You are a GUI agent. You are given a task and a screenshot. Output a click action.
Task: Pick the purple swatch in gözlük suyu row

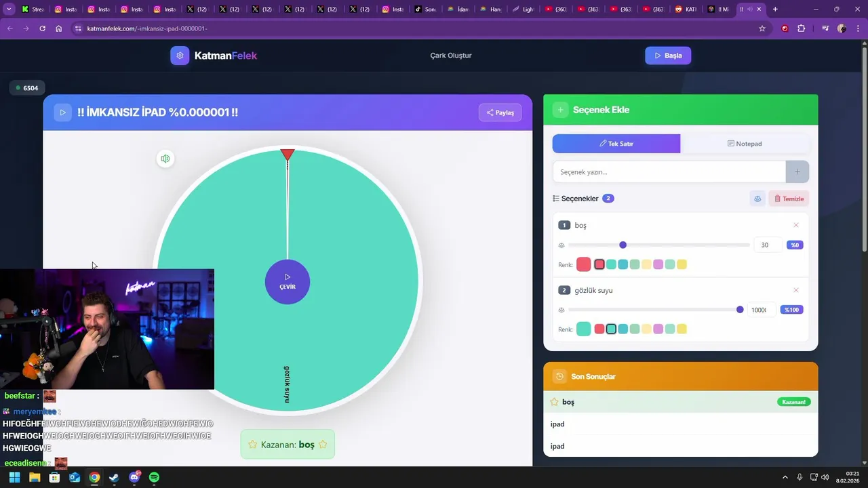(x=658, y=329)
